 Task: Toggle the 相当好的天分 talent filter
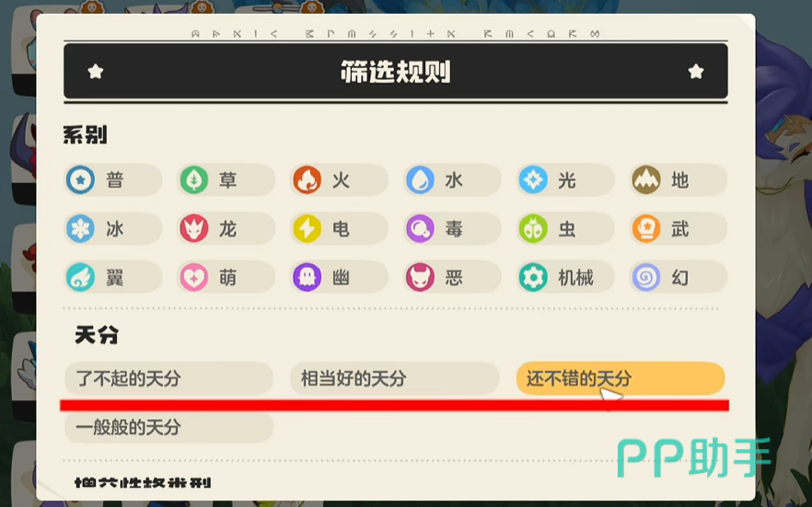[x=395, y=378]
